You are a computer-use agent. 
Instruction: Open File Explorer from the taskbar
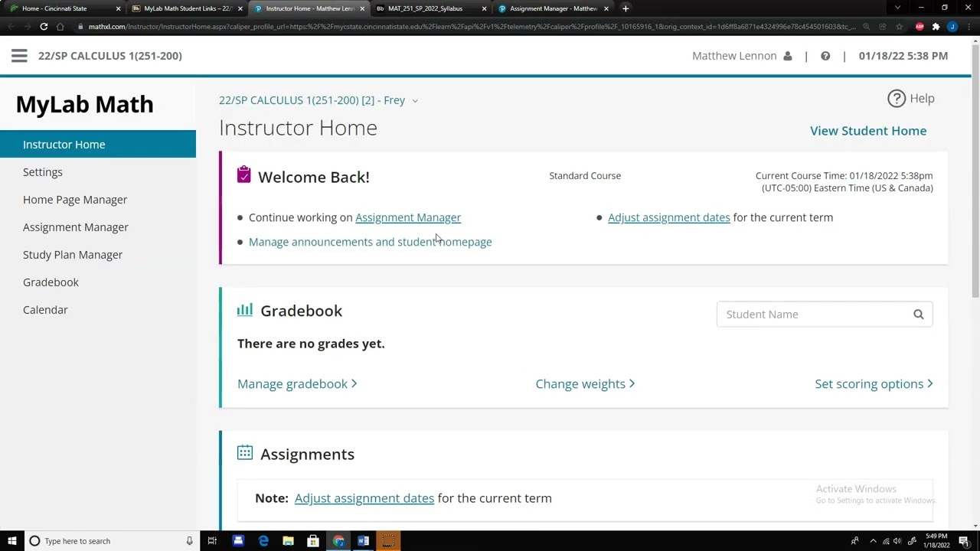point(288,541)
